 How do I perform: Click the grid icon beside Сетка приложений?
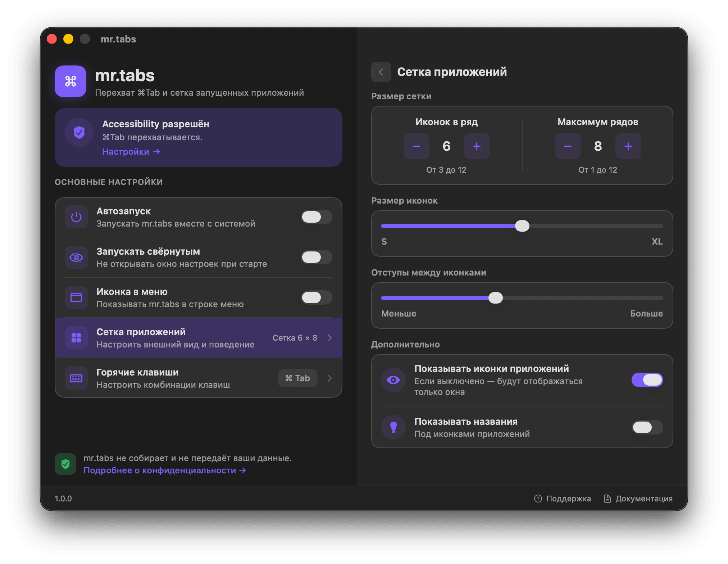[x=76, y=338]
